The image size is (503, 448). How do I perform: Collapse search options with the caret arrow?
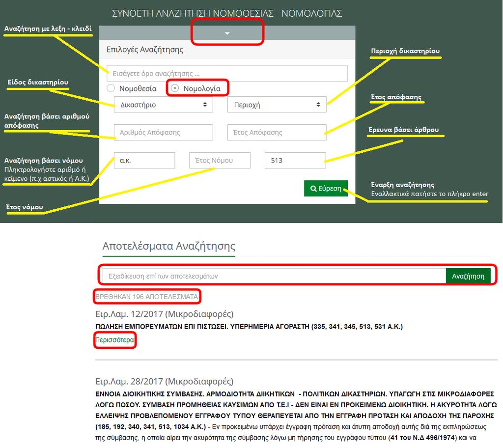click(x=227, y=33)
